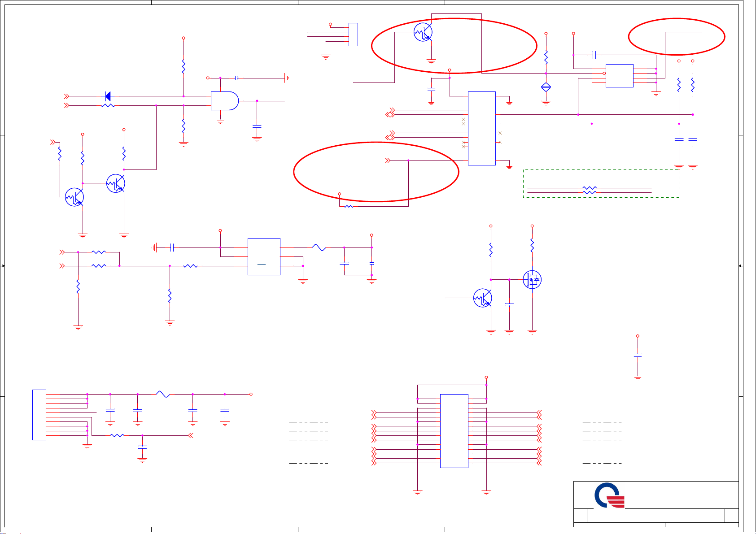Select the tall connector block at bottom left

tap(39, 415)
